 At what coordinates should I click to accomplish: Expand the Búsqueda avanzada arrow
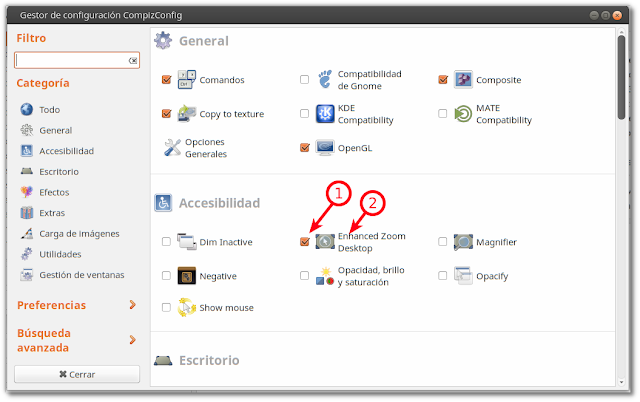coord(132,340)
